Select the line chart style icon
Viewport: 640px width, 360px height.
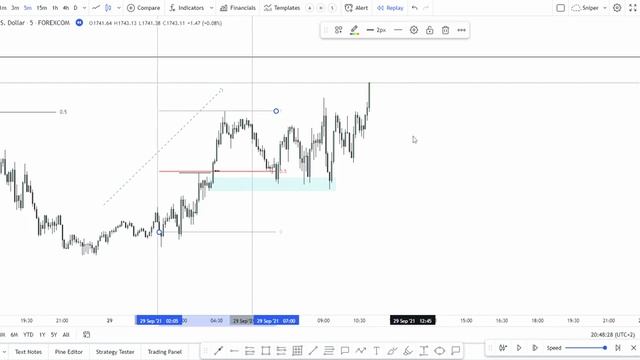coord(96,8)
